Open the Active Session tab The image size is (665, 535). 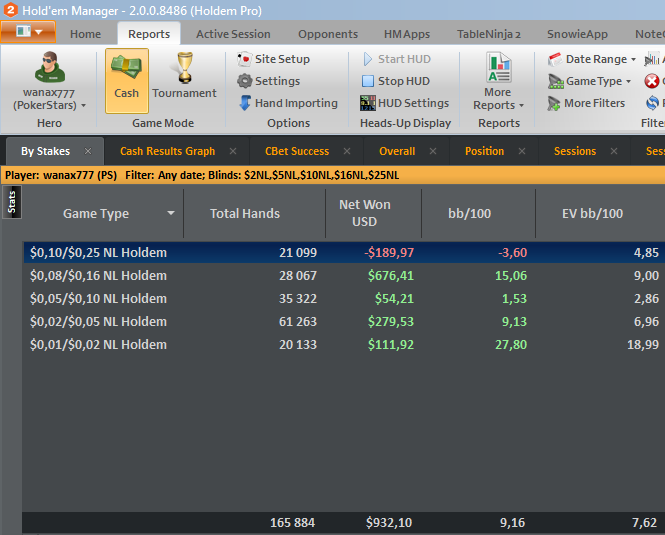233,34
